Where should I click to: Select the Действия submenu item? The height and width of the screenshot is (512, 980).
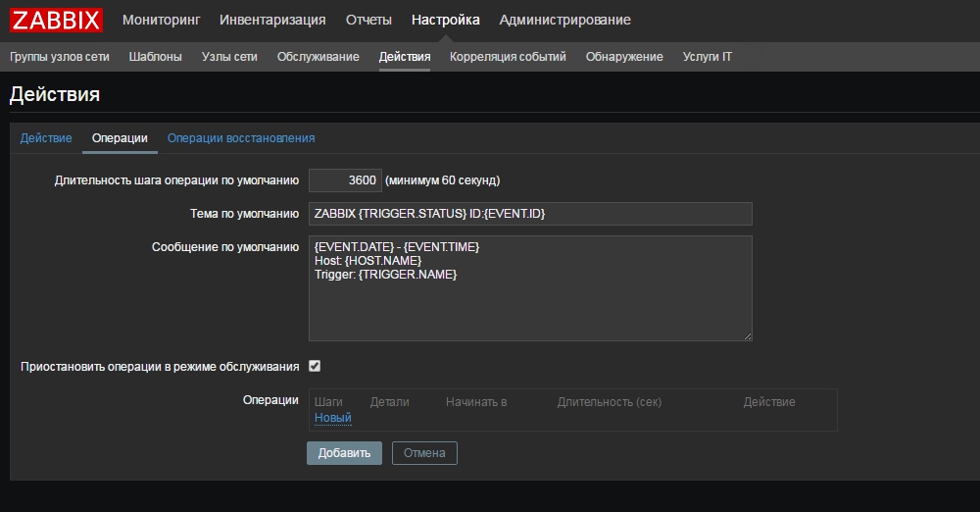pyautogui.click(x=405, y=57)
